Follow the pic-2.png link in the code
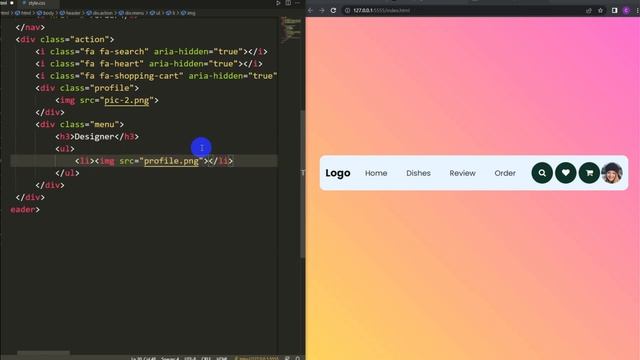640x360 pixels. pos(127,100)
